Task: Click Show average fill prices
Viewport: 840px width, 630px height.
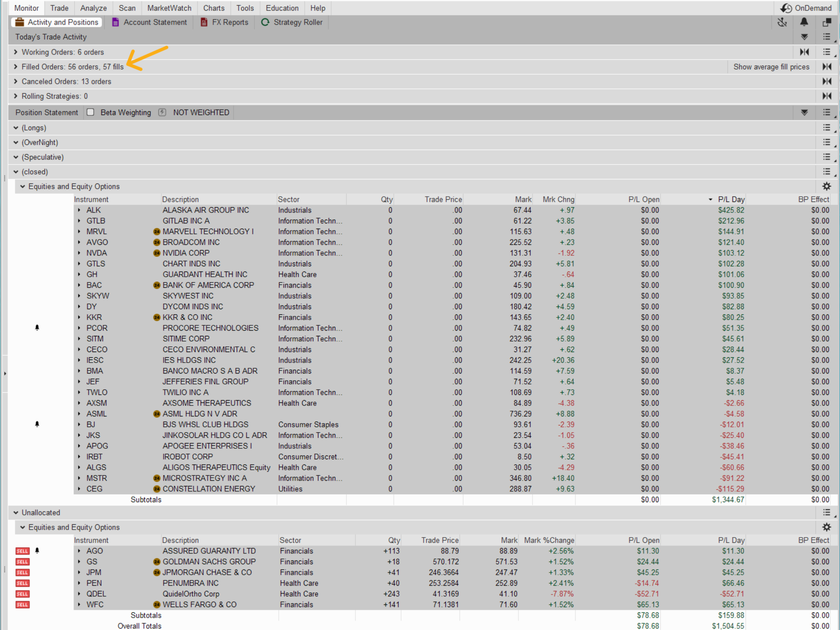Action: click(x=771, y=67)
